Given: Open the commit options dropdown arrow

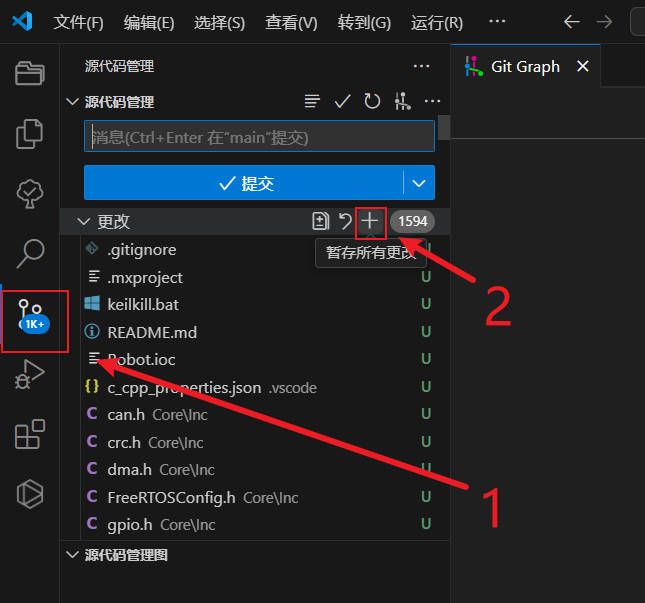Looking at the screenshot, I should coord(419,183).
